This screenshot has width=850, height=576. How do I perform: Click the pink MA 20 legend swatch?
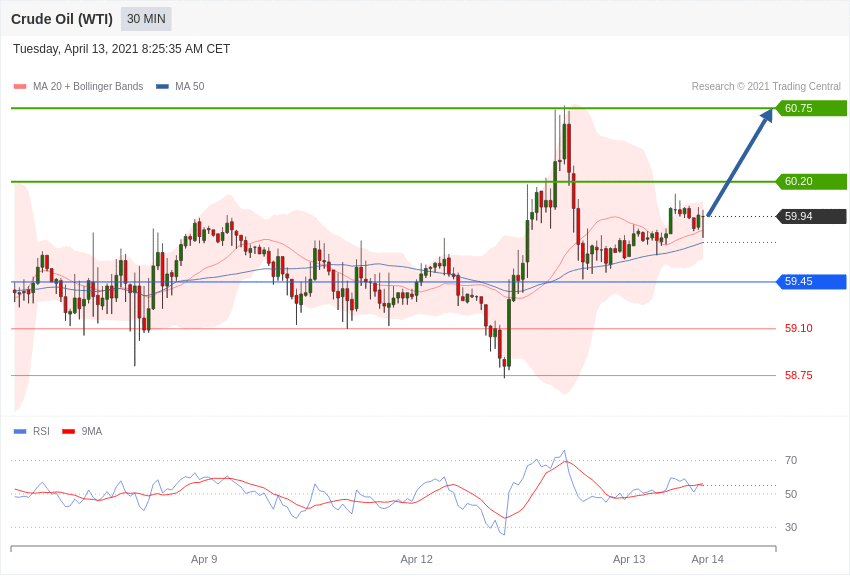click(x=20, y=87)
